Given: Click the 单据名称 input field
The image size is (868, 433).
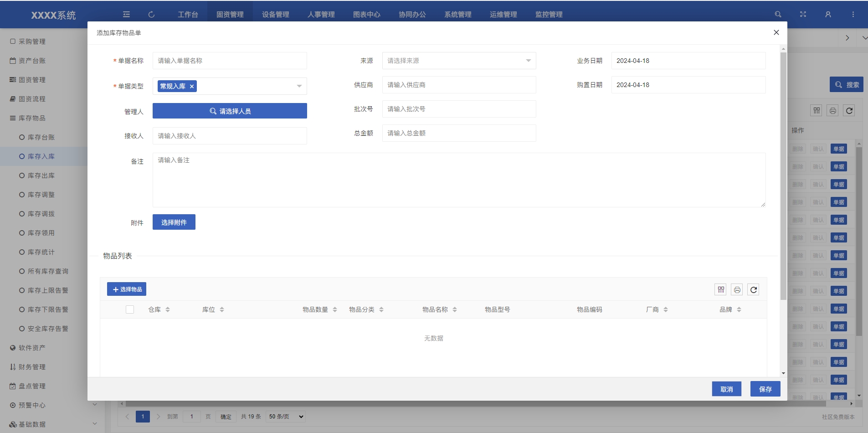Looking at the screenshot, I should [230, 61].
